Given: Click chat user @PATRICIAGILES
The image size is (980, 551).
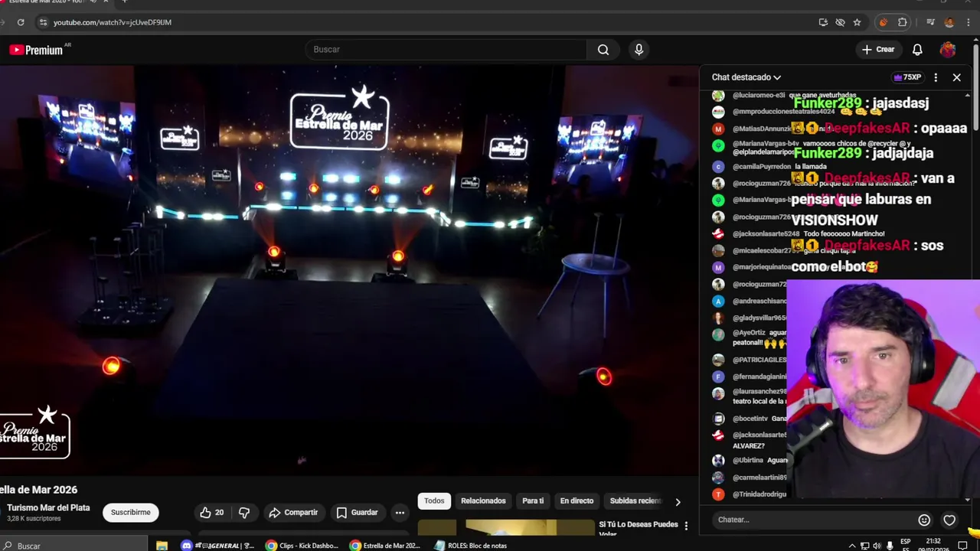Looking at the screenshot, I should point(759,360).
